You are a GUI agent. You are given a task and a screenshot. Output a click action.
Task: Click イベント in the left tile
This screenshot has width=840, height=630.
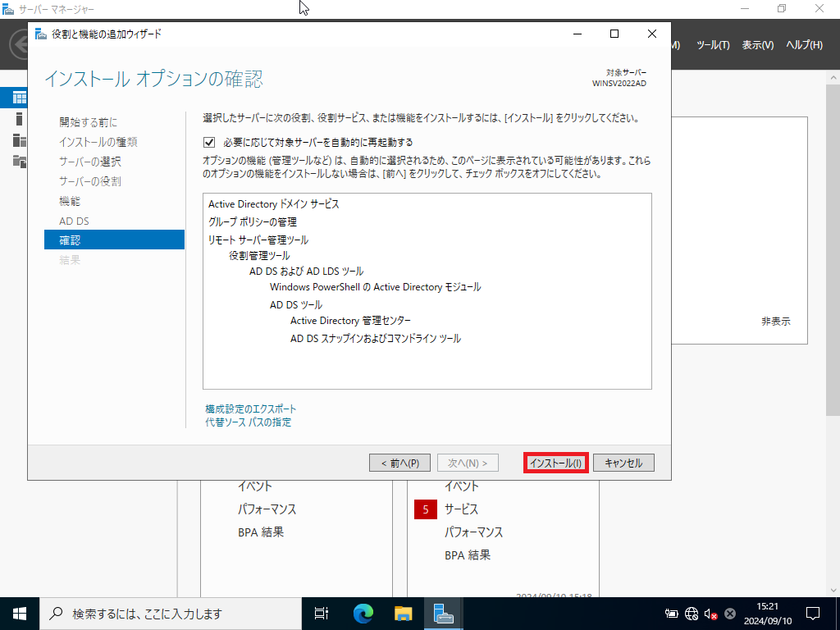(255, 486)
